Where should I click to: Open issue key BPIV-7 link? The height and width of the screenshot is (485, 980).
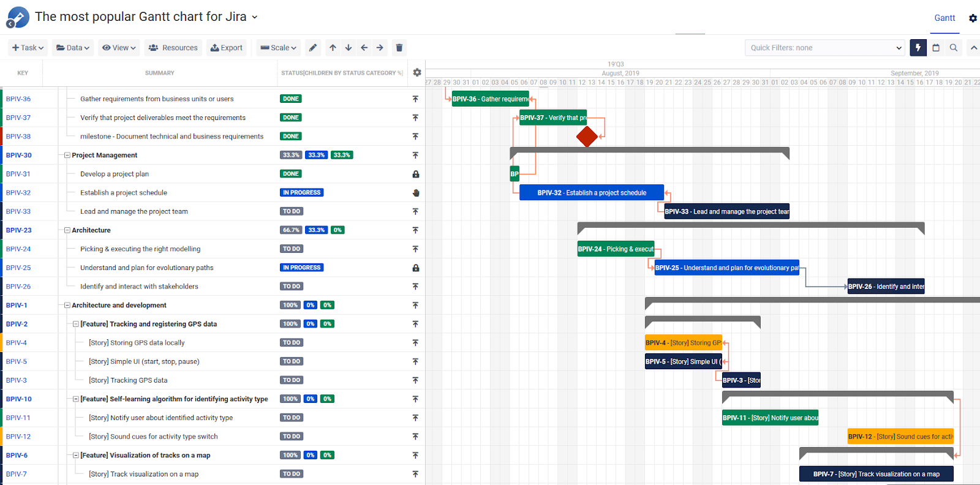coord(17,474)
